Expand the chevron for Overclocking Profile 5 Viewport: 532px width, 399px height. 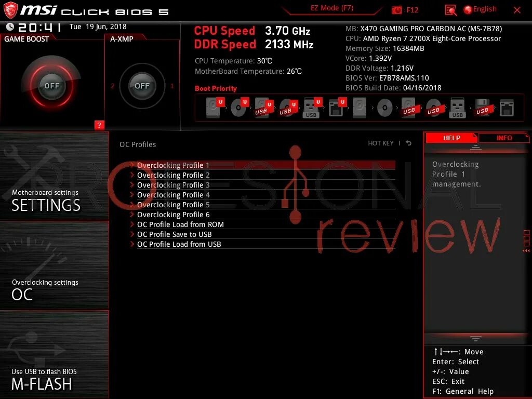coord(132,204)
